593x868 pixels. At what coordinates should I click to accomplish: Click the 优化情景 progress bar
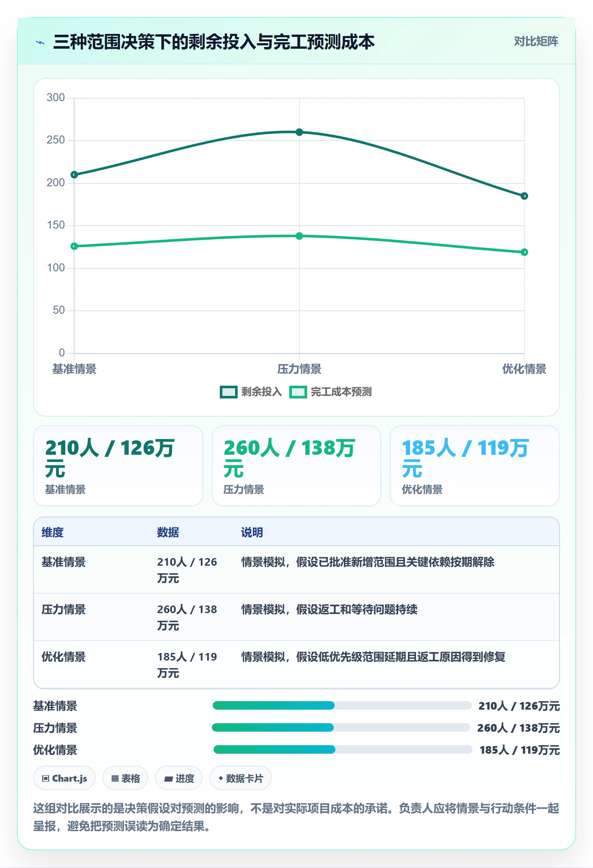(x=343, y=749)
